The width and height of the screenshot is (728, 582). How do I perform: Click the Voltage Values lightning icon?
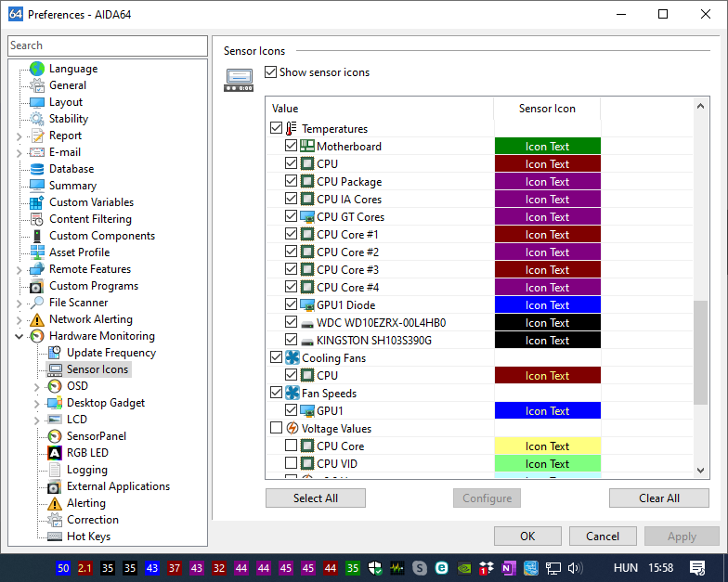(292, 428)
